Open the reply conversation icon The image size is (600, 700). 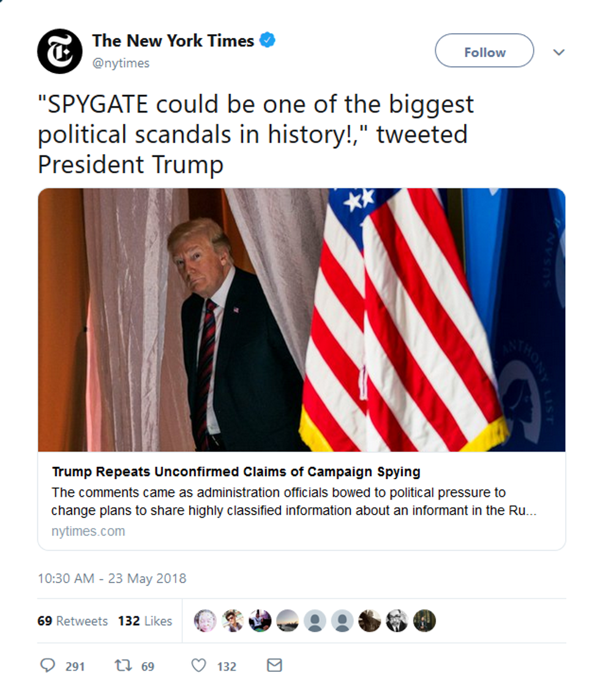tap(48, 666)
